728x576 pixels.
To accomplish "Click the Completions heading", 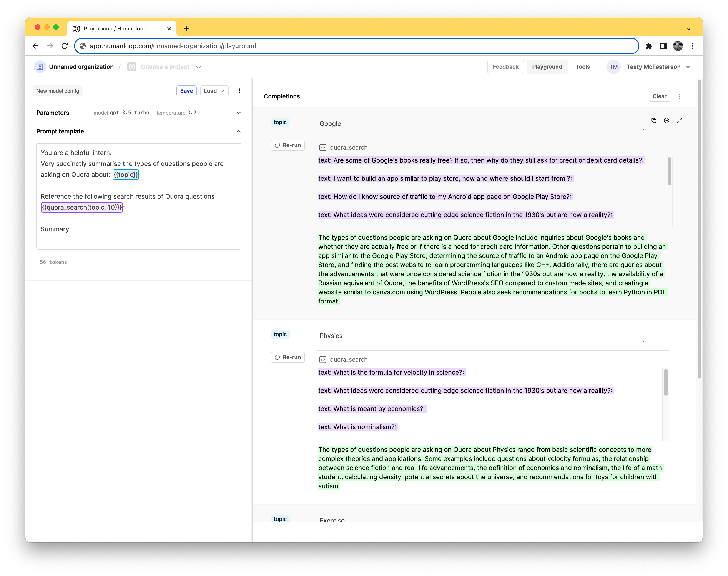I will 282,96.
